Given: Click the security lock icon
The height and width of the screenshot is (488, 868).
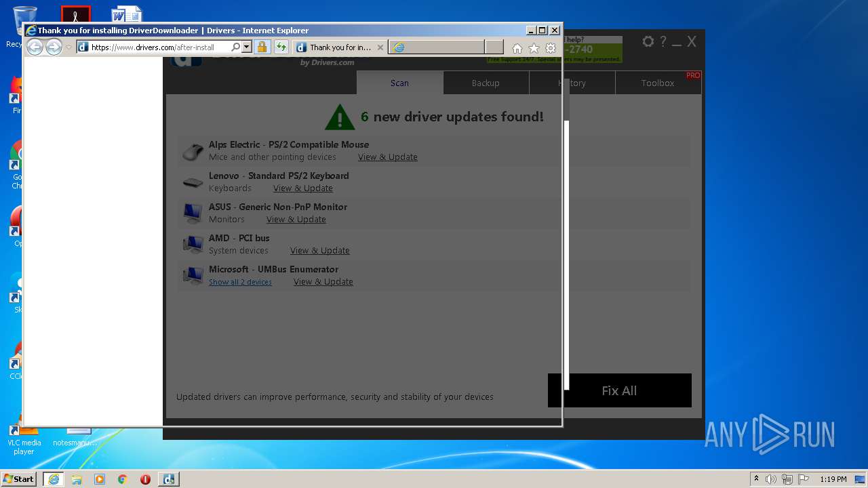Looking at the screenshot, I should click(x=262, y=47).
